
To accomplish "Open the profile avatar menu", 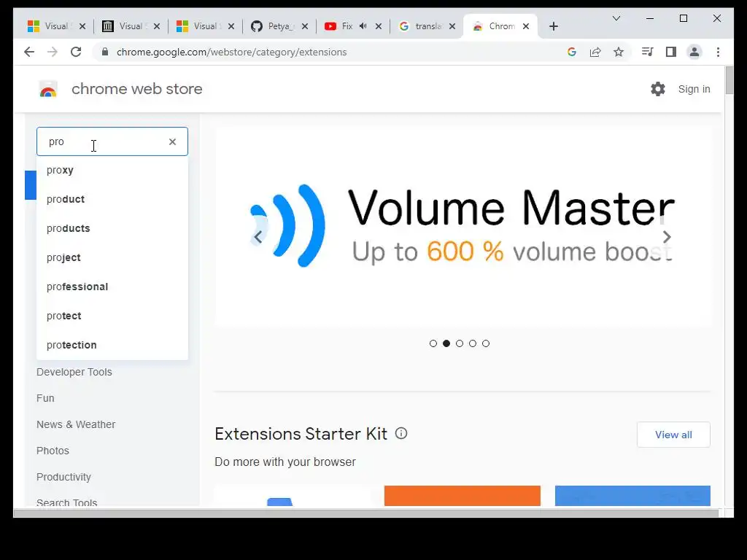I will (x=694, y=52).
